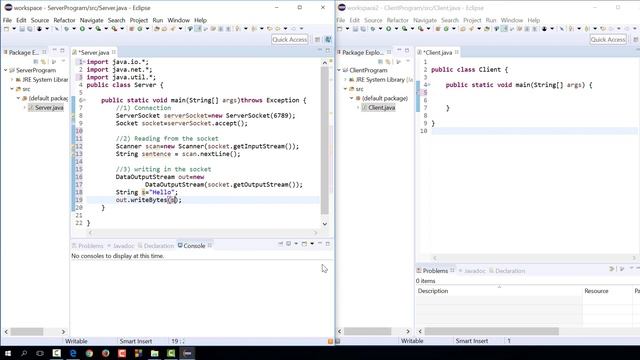
Task: Open Window menu in Client window
Action: (511, 20)
